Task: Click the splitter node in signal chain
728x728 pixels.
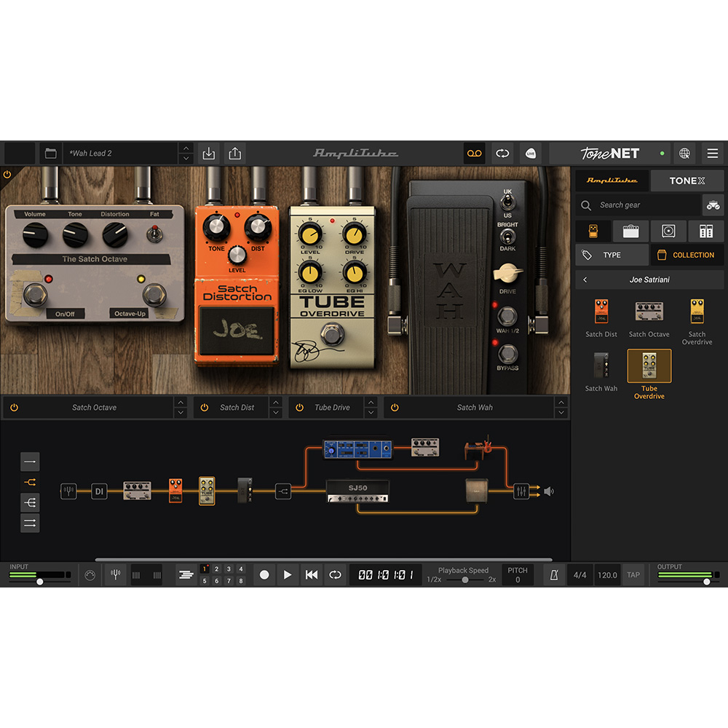Action: point(283,491)
